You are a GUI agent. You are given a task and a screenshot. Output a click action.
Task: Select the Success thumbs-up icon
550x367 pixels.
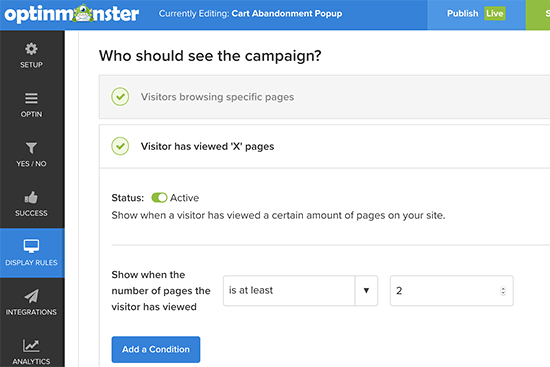pos(31,197)
